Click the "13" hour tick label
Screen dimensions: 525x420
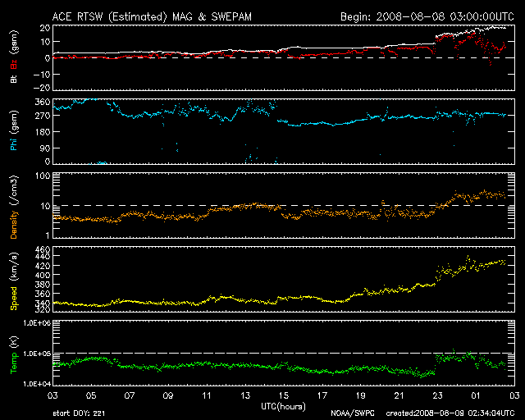245,396
